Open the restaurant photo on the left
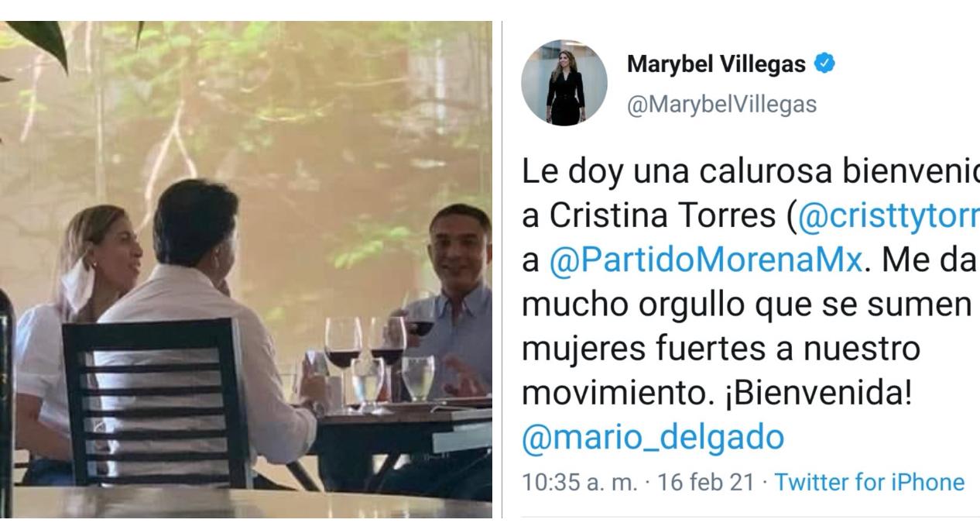The width and height of the screenshot is (980, 523). click(x=246, y=270)
